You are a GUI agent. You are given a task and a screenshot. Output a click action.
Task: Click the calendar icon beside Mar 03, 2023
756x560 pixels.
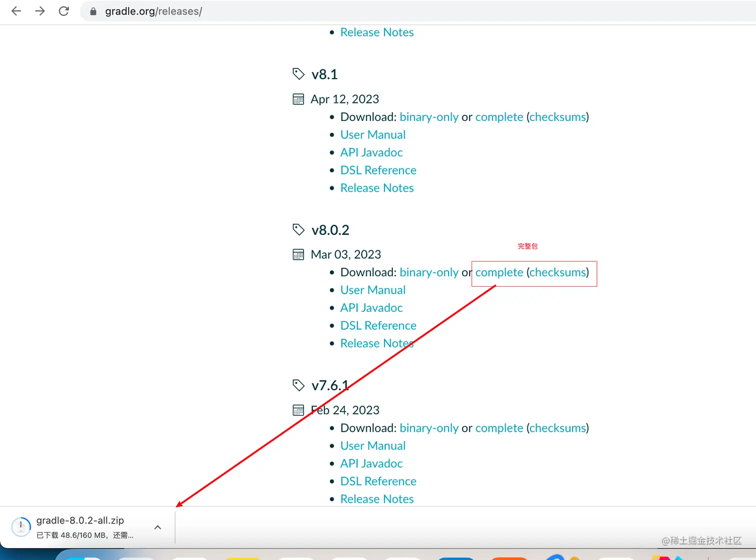pyautogui.click(x=298, y=255)
